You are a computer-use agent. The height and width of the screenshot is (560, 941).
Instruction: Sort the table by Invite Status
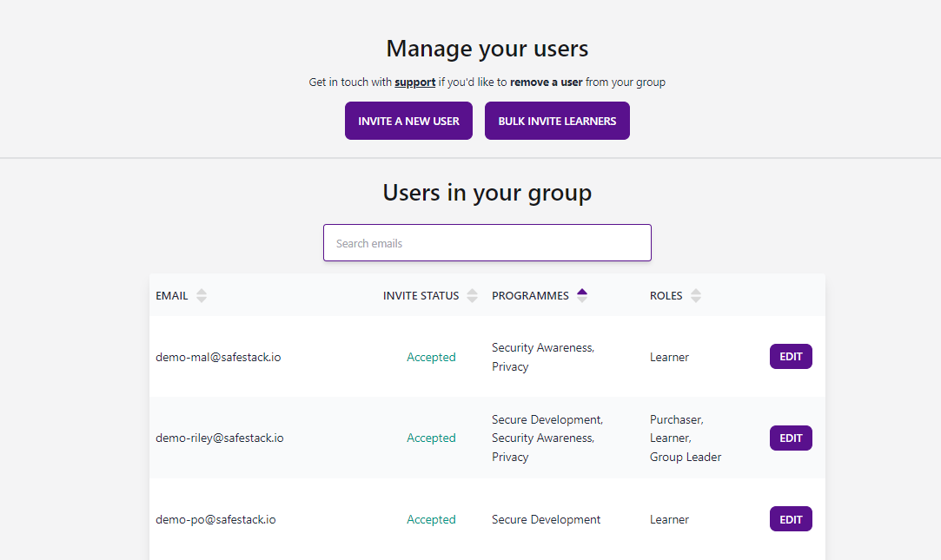click(x=472, y=295)
